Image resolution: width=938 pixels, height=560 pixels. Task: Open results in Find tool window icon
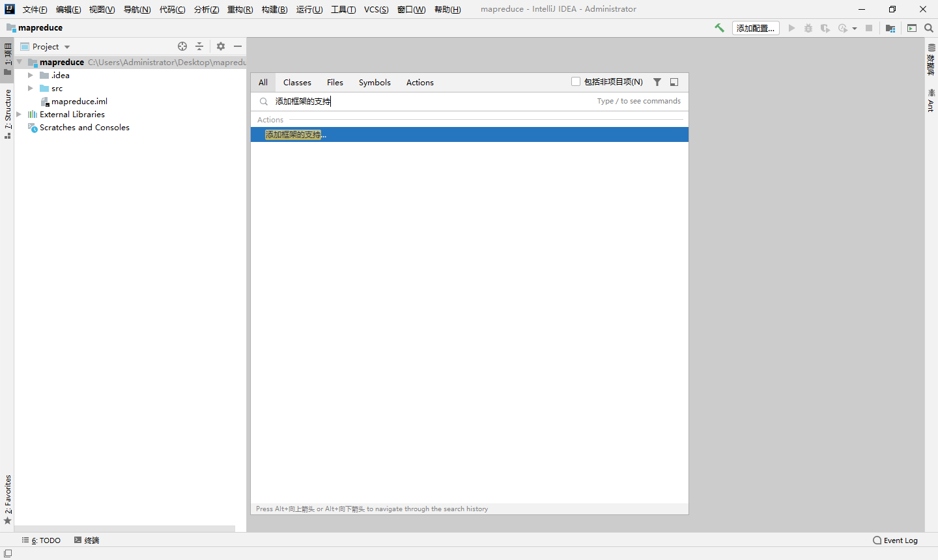pos(674,82)
